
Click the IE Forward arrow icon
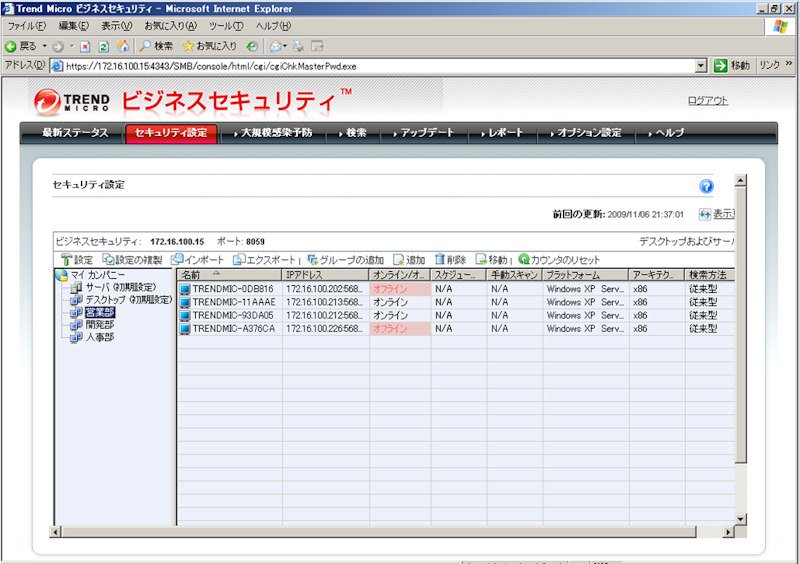58,46
